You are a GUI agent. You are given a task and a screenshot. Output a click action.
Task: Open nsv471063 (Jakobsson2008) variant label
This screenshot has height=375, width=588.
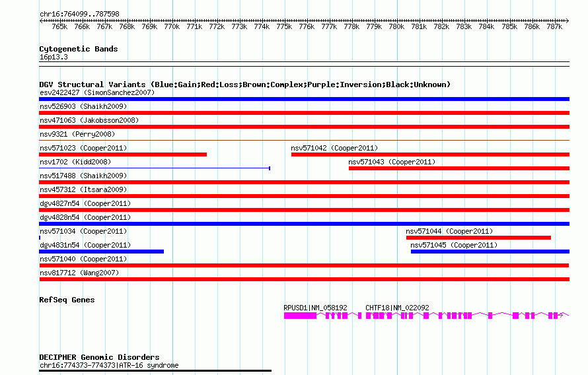coord(89,120)
